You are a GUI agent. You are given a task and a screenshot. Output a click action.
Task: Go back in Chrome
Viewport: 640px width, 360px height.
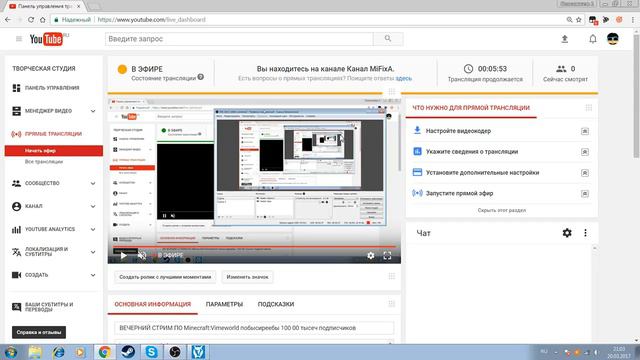click(8, 20)
